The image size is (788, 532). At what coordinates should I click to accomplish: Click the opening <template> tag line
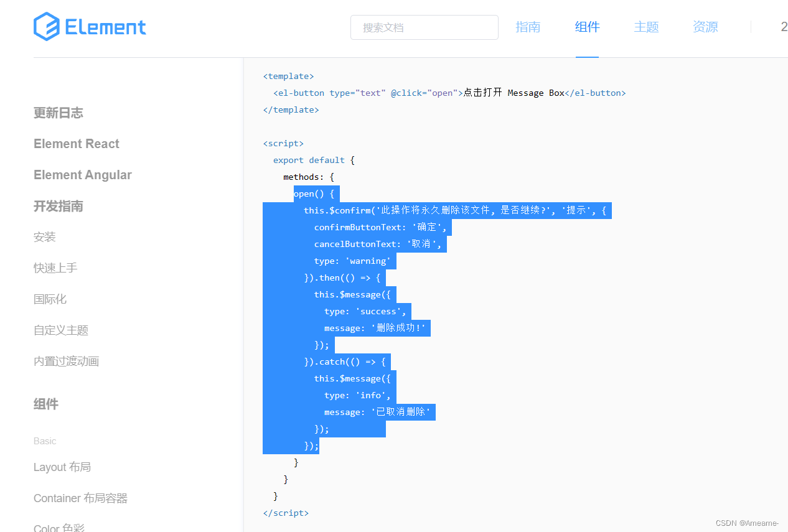point(289,76)
